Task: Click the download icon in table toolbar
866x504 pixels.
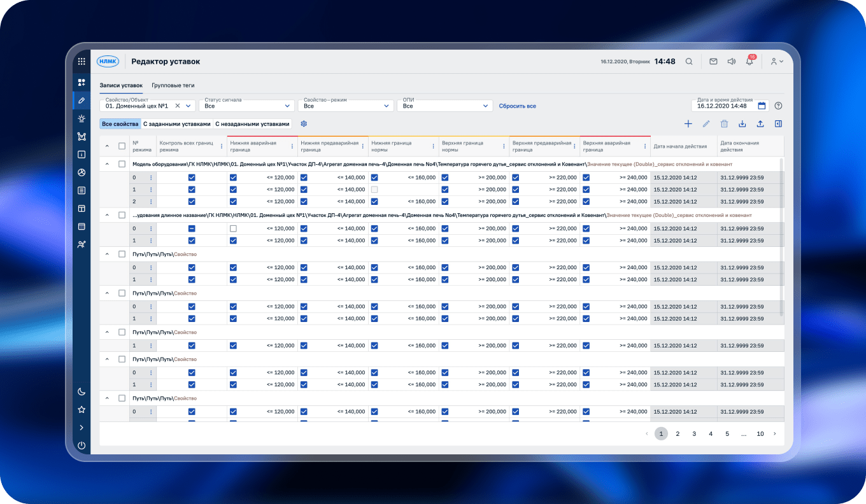Action: point(742,124)
